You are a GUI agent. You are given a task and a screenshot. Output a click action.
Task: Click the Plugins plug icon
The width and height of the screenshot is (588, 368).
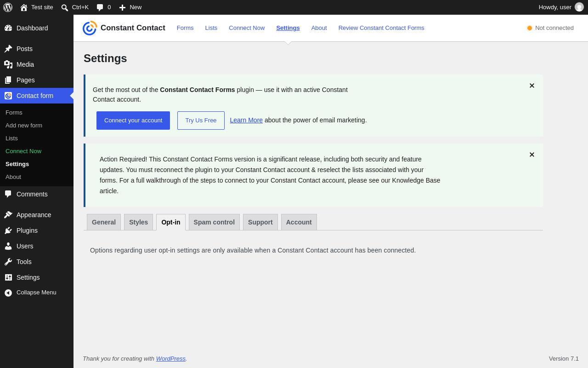point(8,230)
